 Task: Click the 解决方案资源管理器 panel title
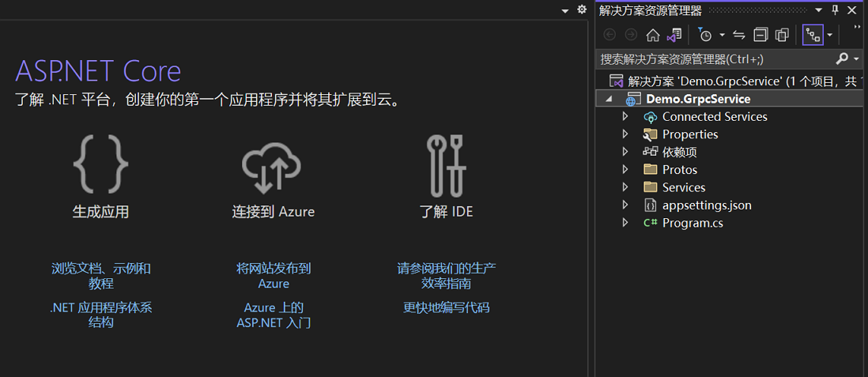(x=650, y=10)
